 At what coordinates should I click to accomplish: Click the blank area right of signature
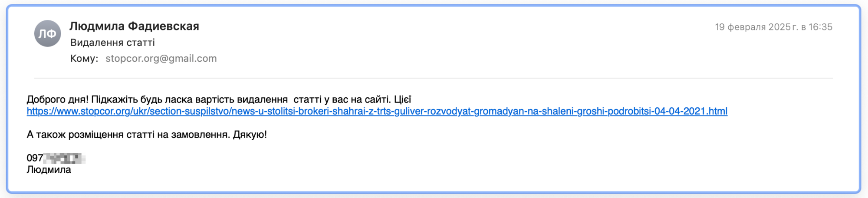tap(434, 170)
